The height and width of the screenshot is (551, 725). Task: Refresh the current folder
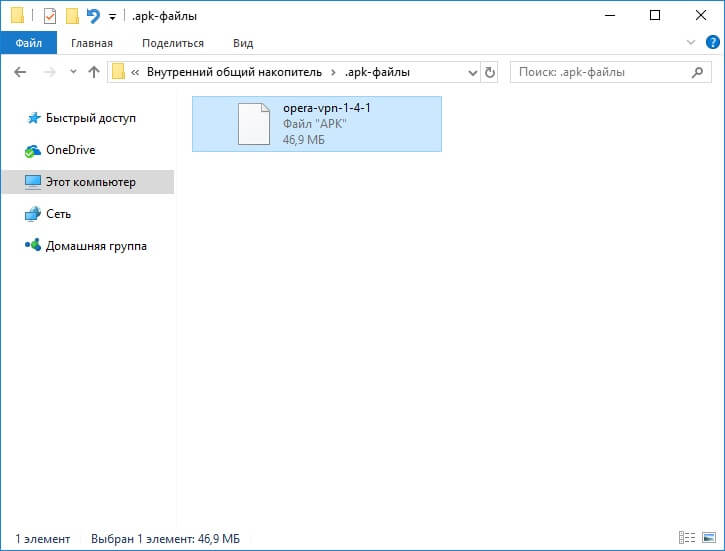(x=490, y=73)
